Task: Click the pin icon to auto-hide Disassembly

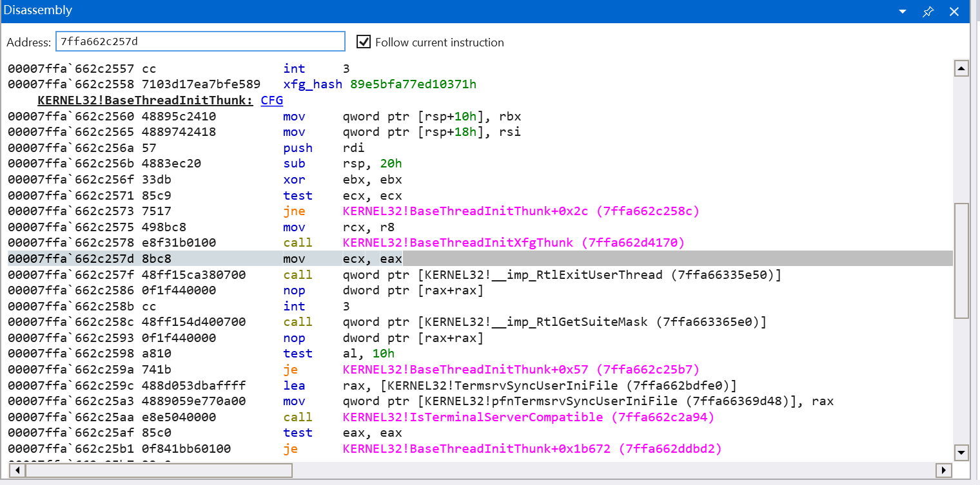Action: (928, 12)
